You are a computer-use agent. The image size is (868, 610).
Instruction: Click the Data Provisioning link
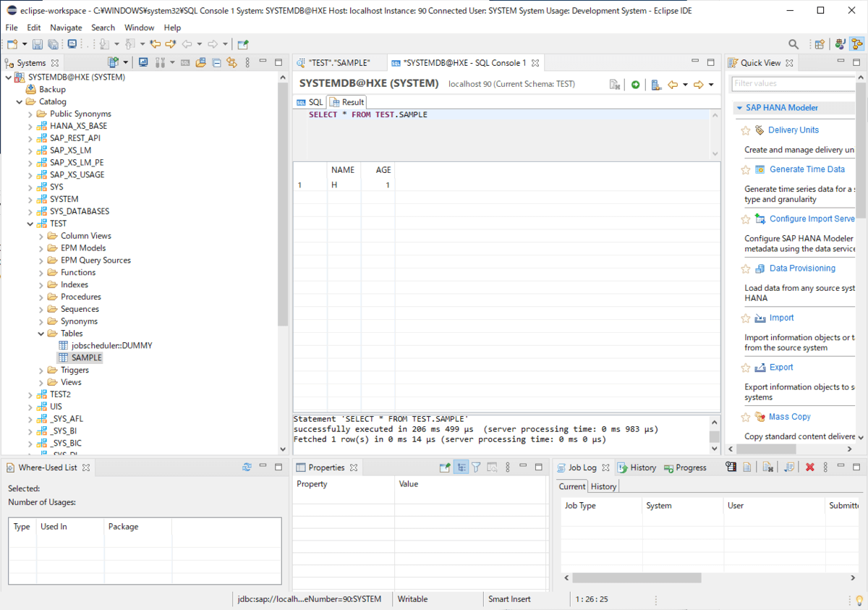[x=802, y=268]
